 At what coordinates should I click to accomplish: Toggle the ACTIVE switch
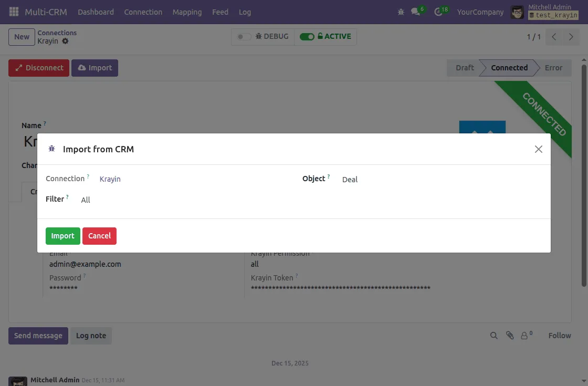click(x=307, y=36)
